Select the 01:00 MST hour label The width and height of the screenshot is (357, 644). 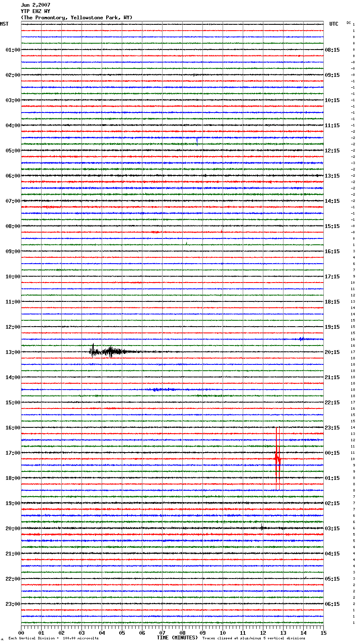click(x=13, y=50)
